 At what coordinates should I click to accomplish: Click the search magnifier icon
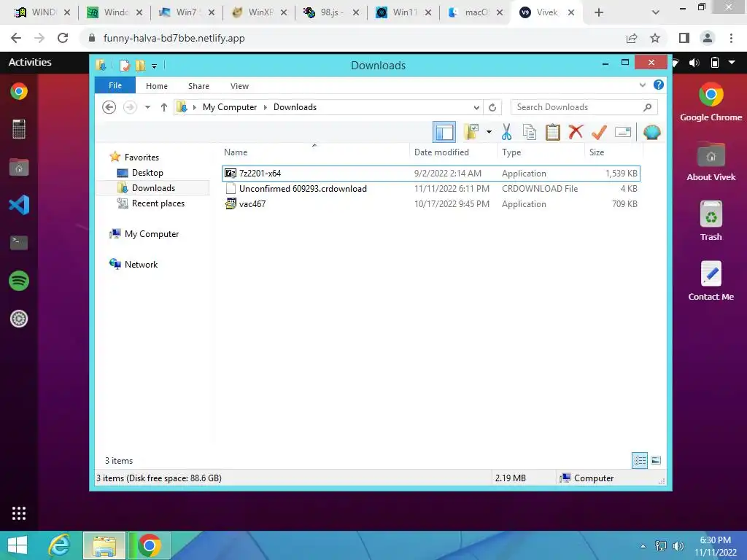pos(647,107)
